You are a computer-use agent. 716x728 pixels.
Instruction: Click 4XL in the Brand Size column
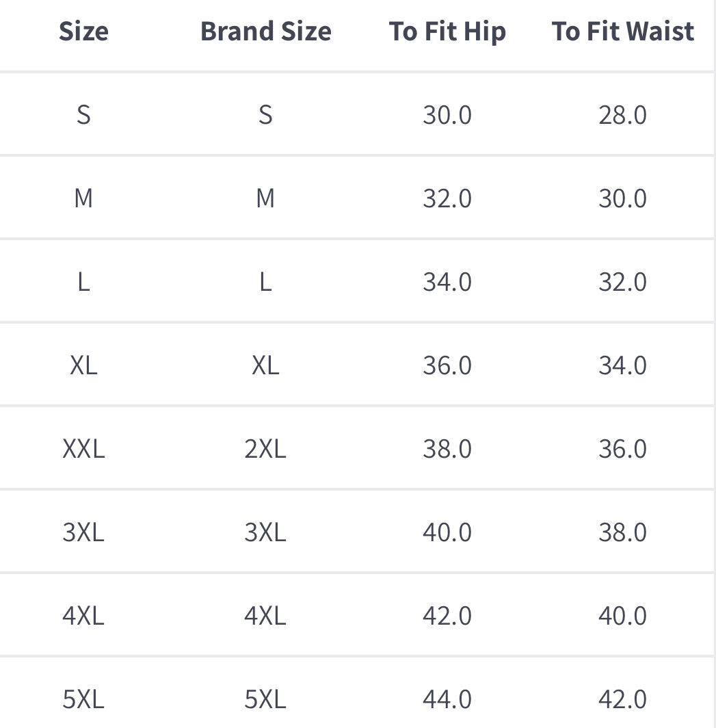click(x=265, y=616)
